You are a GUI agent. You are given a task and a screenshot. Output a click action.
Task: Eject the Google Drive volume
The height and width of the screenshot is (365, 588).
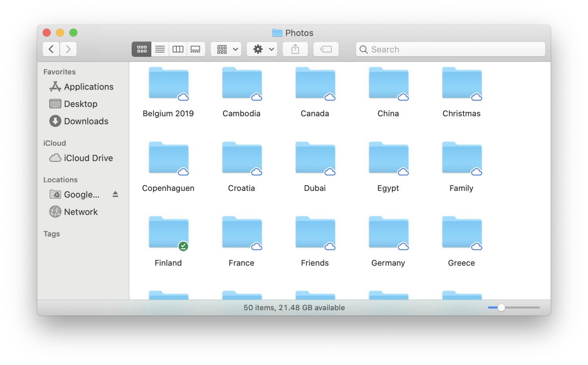115,194
